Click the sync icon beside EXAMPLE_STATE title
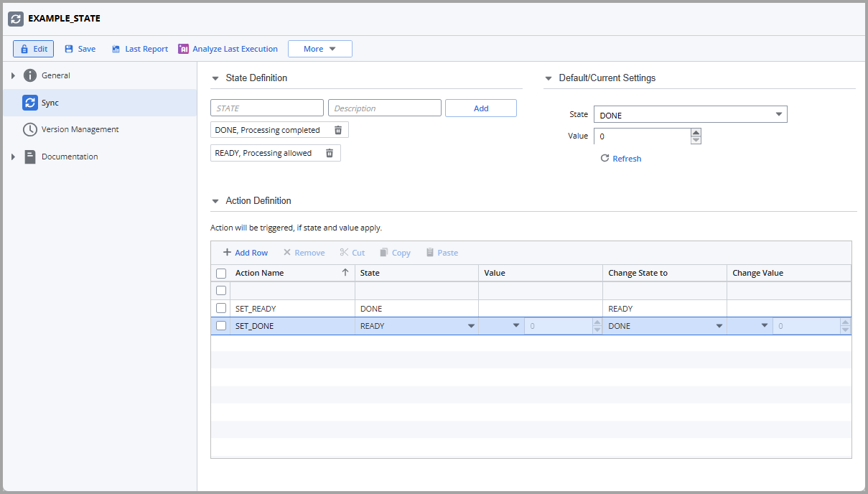 point(15,19)
